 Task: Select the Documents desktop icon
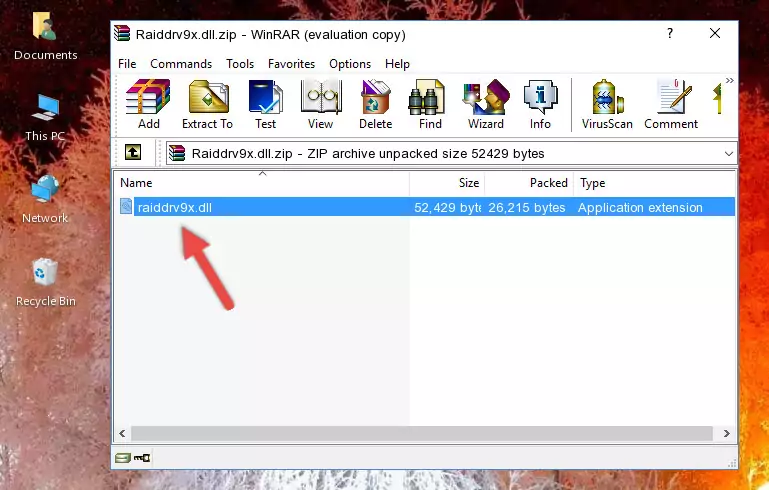45,36
